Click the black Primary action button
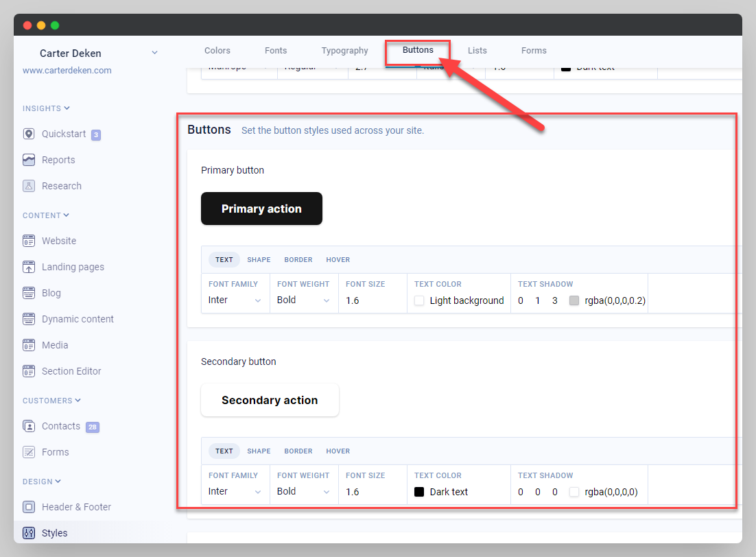This screenshot has width=756, height=557. point(261,209)
